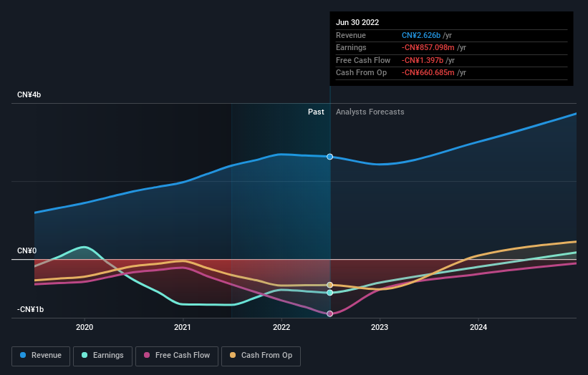Click the -CN¥857.098m earnings value

(428, 47)
